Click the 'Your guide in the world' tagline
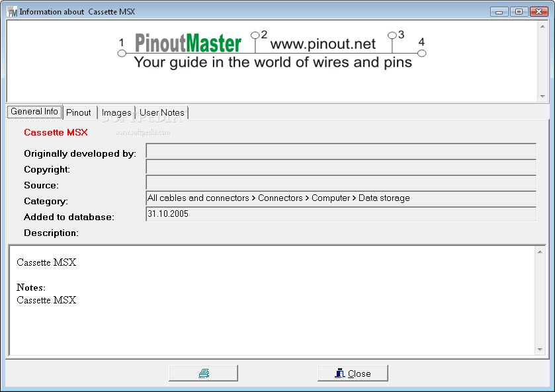555x392 pixels. pos(273,62)
